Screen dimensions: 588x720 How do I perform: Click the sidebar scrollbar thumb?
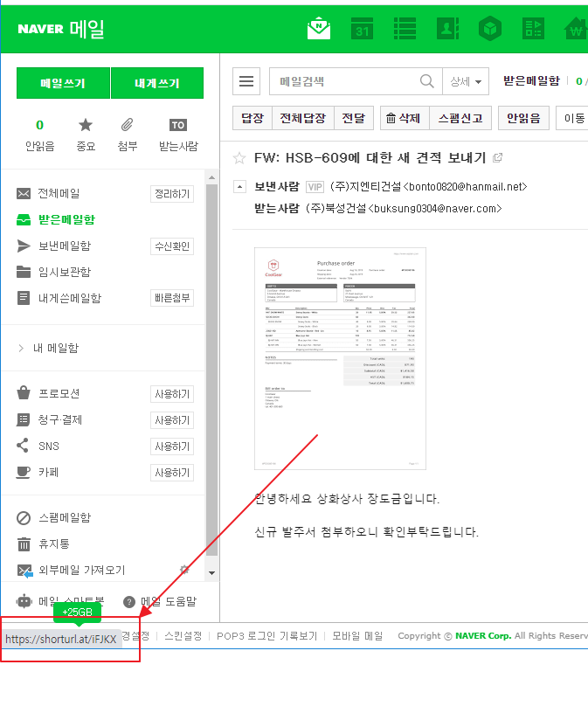[x=211, y=370]
